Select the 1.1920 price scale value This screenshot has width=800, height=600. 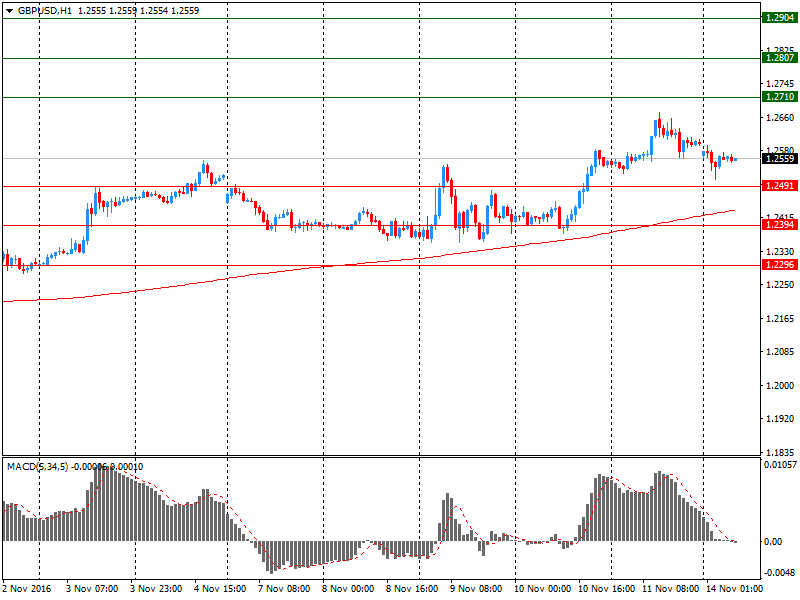[780, 419]
